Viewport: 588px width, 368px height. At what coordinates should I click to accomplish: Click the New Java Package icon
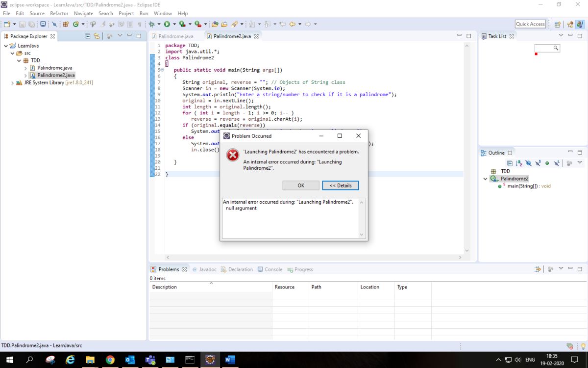[66, 24]
